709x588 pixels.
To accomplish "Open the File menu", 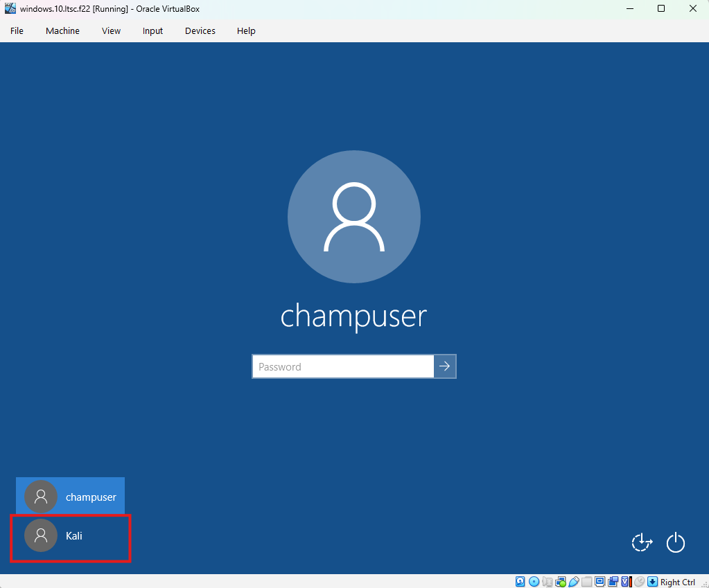I will point(17,30).
